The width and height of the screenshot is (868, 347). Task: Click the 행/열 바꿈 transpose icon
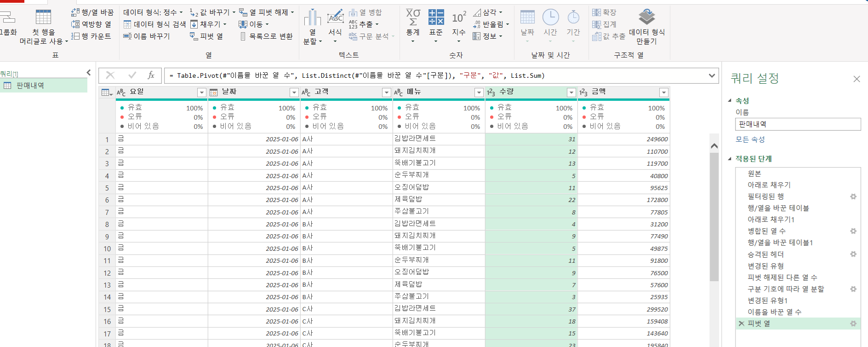point(75,12)
